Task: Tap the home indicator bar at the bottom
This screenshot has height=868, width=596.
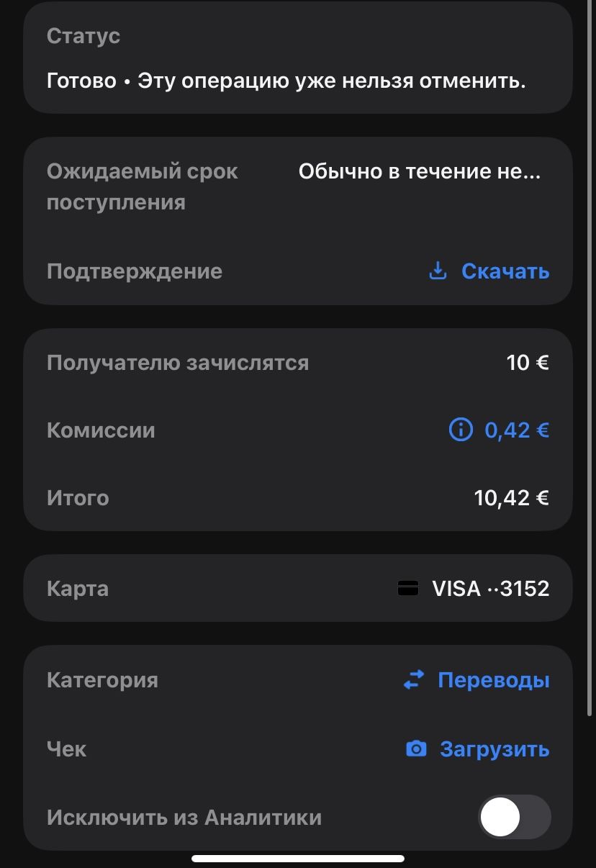Action: (x=298, y=858)
